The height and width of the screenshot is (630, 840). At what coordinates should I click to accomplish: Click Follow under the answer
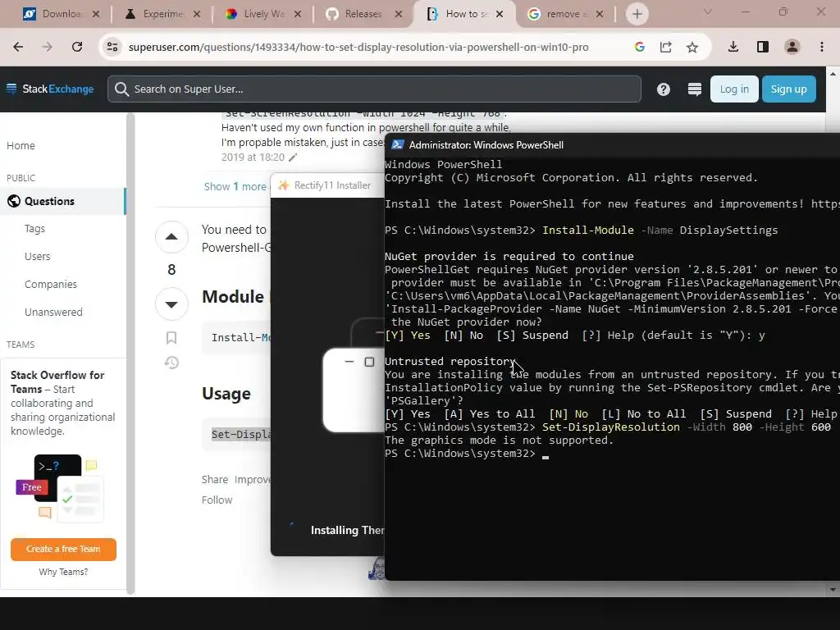(217, 500)
